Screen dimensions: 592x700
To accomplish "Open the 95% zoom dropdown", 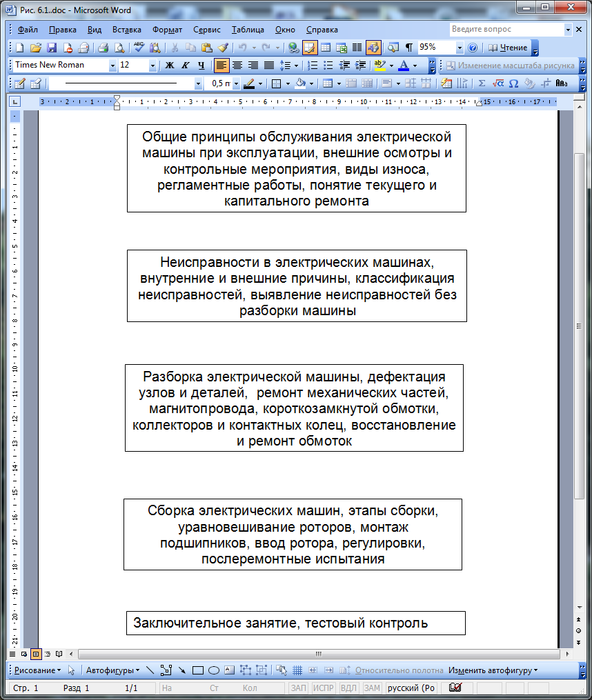I will (460, 48).
